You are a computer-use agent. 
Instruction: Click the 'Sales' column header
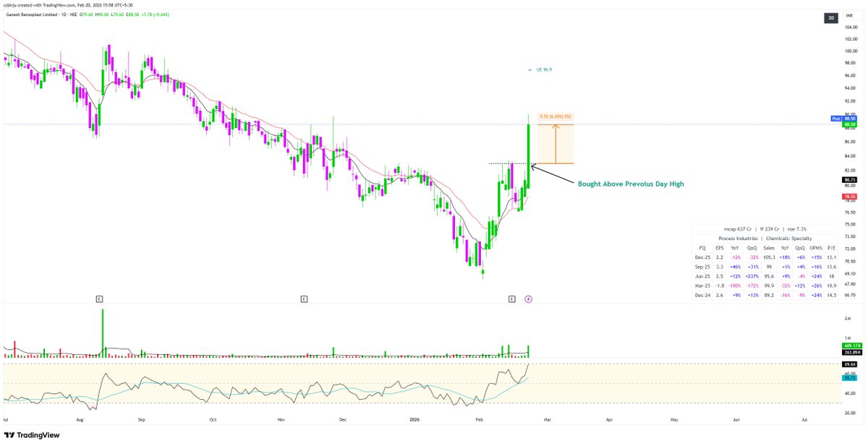[x=769, y=247]
